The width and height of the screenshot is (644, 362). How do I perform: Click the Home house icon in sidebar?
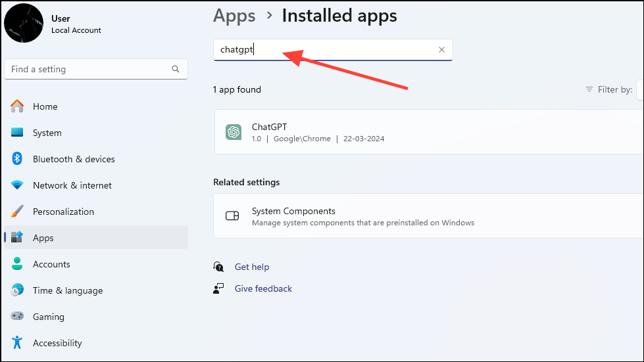point(17,106)
